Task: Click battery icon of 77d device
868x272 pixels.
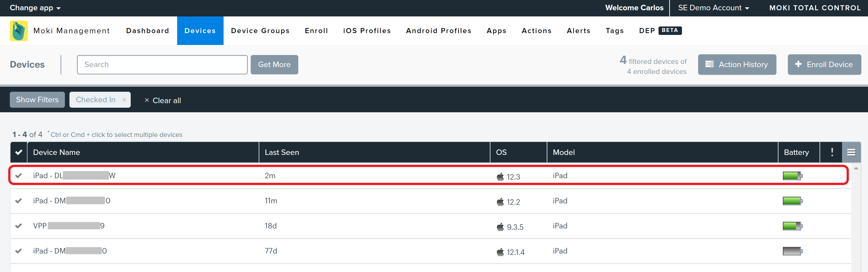Action: [792, 251]
